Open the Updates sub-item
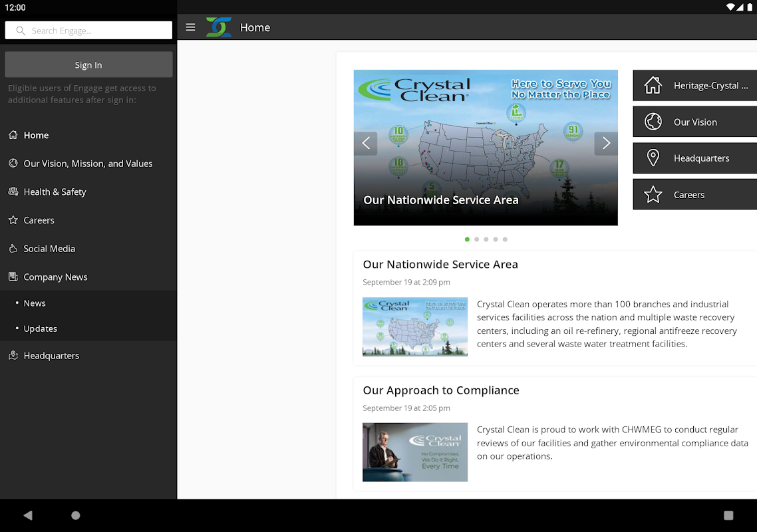 pos(88,329)
